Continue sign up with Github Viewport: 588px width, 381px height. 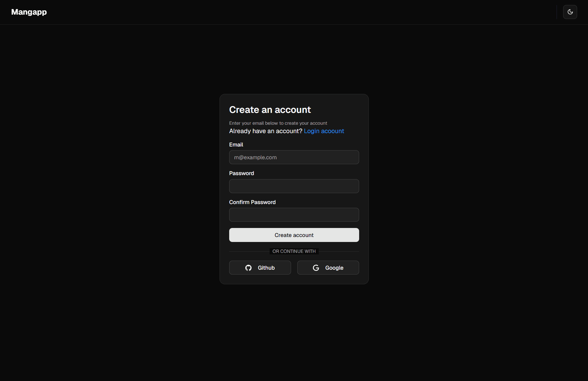point(260,267)
